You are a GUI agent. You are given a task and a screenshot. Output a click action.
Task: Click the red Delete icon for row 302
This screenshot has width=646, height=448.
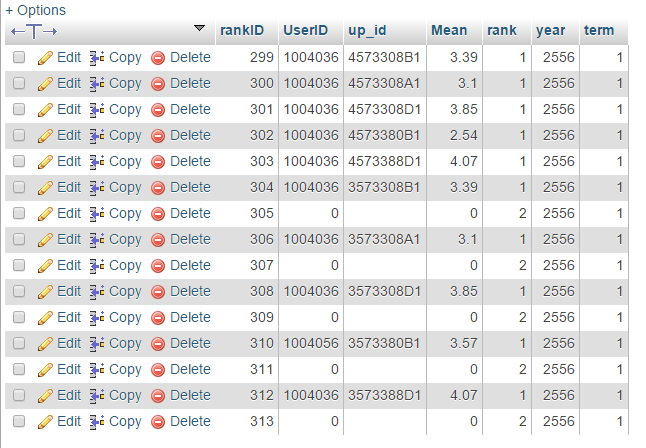point(158,136)
